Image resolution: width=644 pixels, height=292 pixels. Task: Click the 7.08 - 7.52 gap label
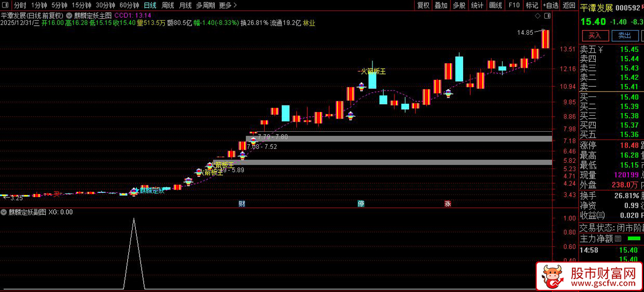pyautogui.click(x=262, y=146)
